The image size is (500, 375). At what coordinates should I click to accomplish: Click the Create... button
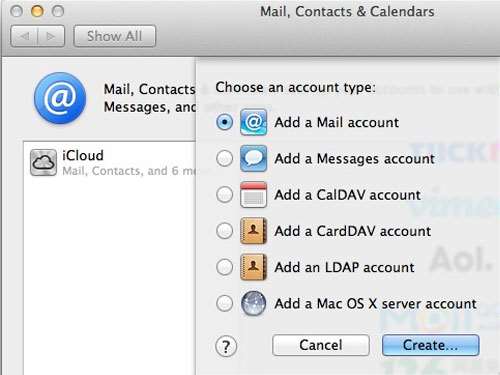pyautogui.click(x=431, y=345)
